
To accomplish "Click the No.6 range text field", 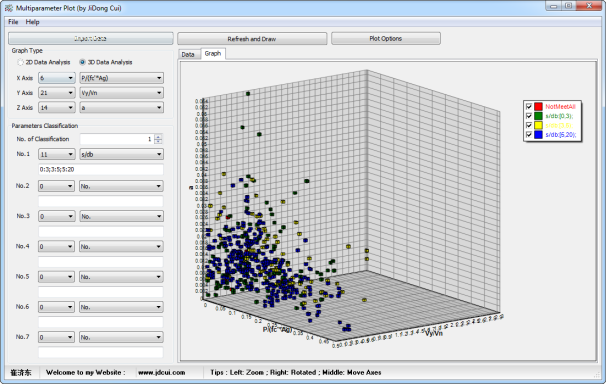I will (x=100, y=322).
